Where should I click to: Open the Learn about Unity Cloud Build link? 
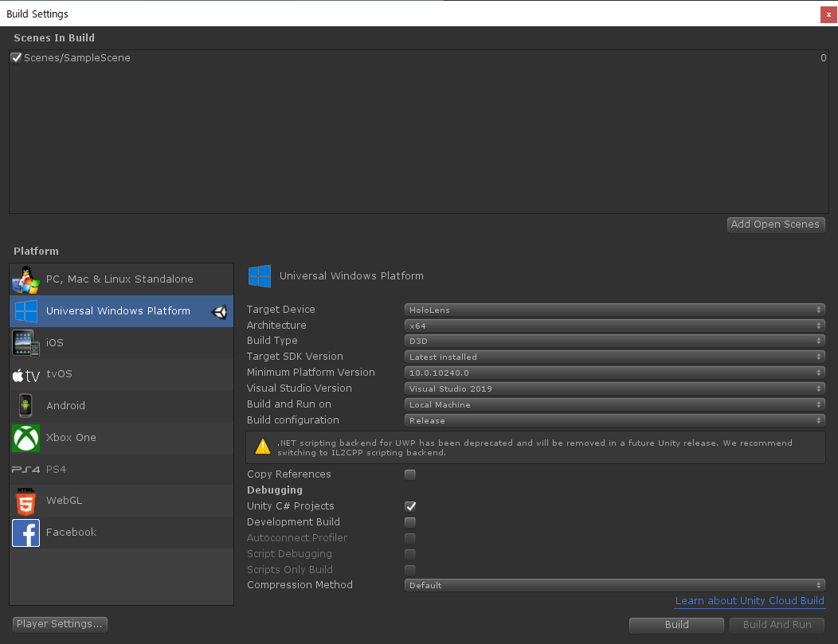click(750, 601)
